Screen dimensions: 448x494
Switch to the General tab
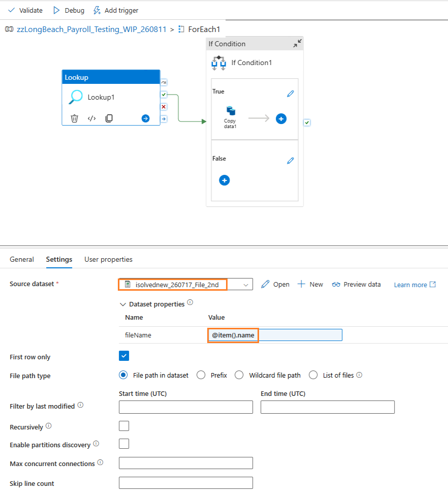tap(22, 259)
